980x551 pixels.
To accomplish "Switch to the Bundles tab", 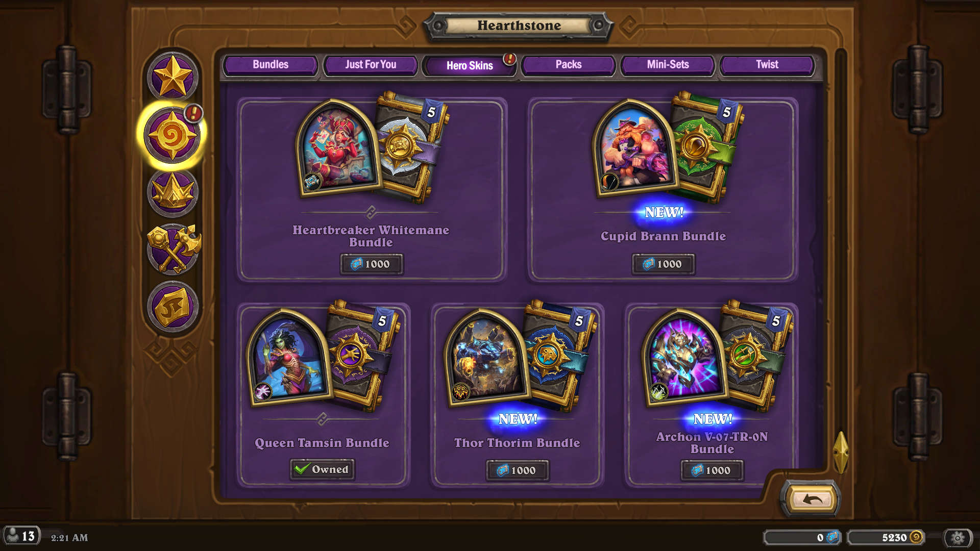I will [x=271, y=65].
